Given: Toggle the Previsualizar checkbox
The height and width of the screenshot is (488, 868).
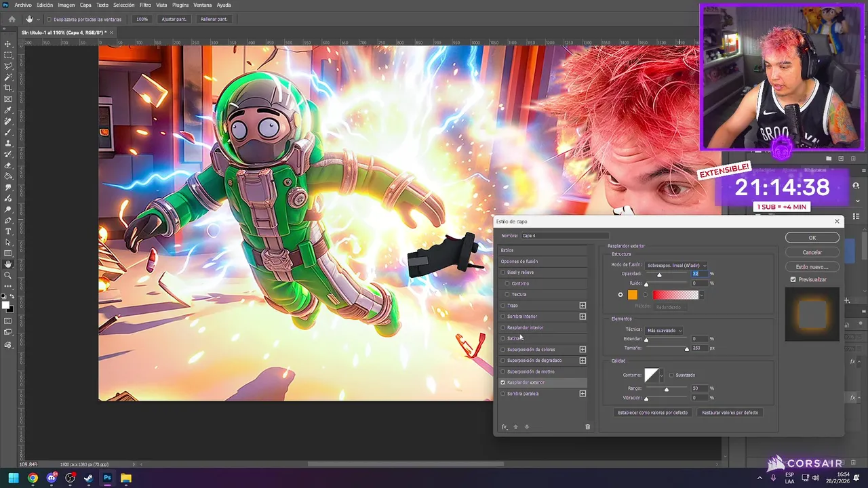Looking at the screenshot, I should (x=793, y=279).
